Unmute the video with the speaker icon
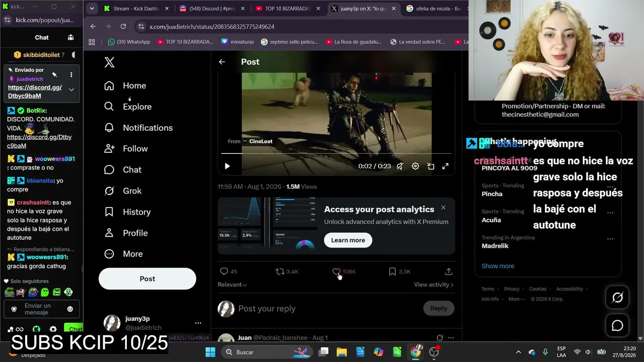The width and height of the screenshot is (644, 362). pos(399,166)
